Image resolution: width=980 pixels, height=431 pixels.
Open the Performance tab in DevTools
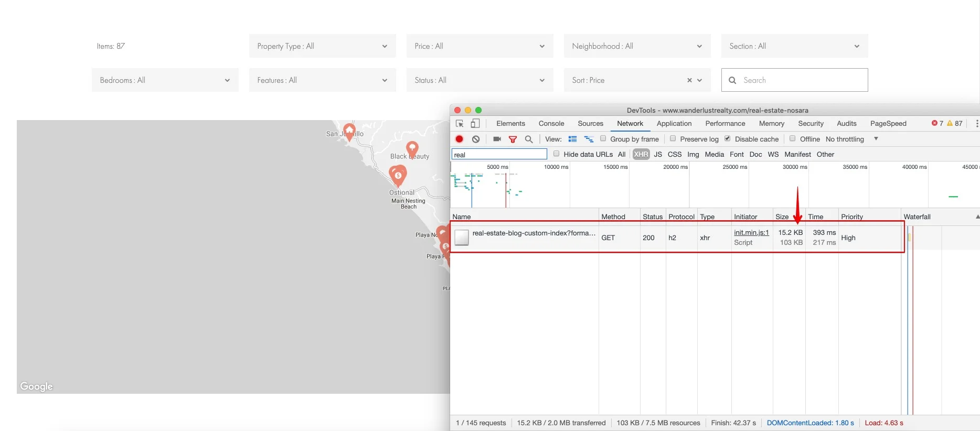tap(725, 124)
